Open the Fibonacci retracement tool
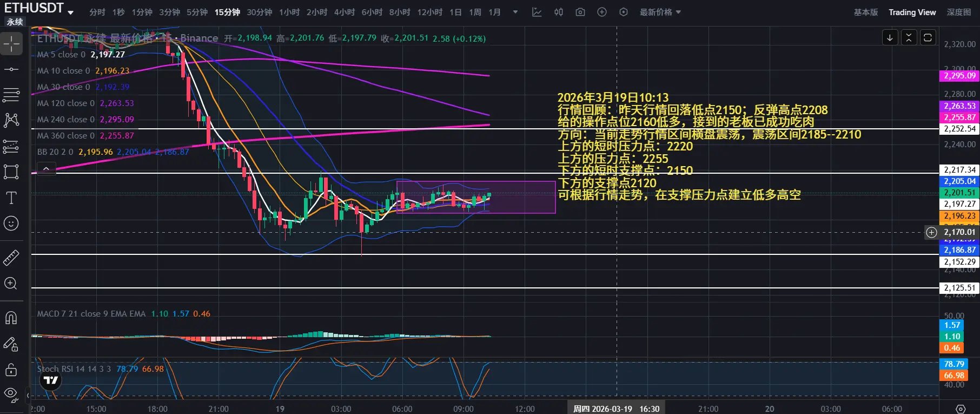Image resolution: width=980 pixels, height=414 pixels. tap(11, 95)
